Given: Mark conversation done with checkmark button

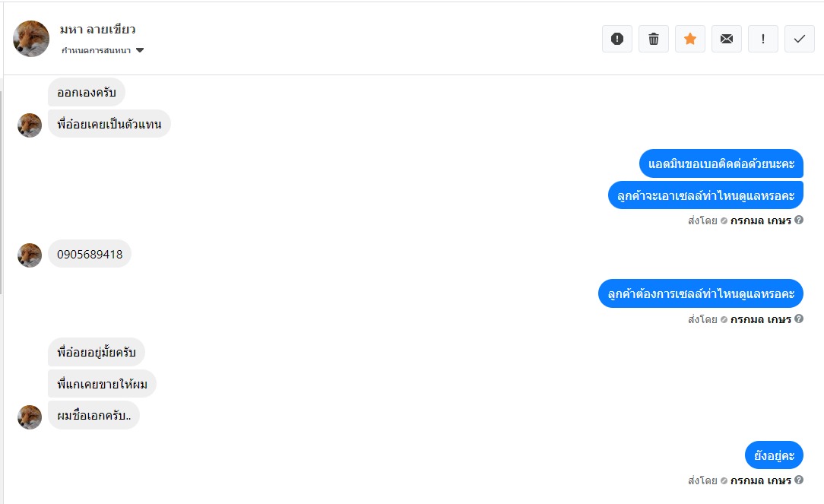Looking at the screenshot, I should pyautogui.click(x=799, y=39).
